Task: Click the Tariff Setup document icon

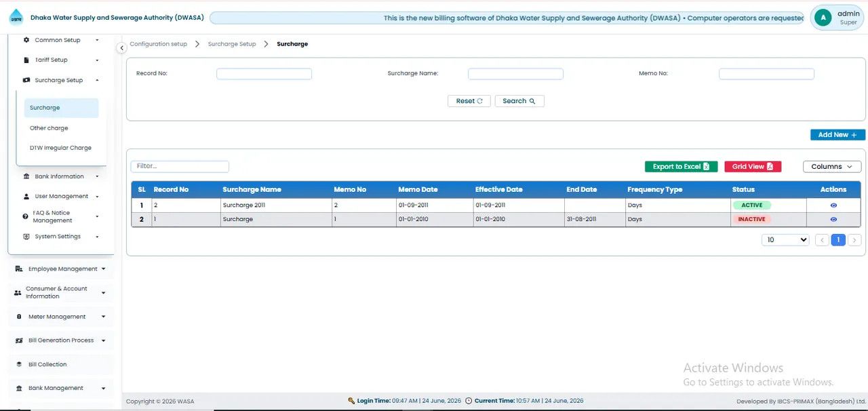Action: click(26, 60)
